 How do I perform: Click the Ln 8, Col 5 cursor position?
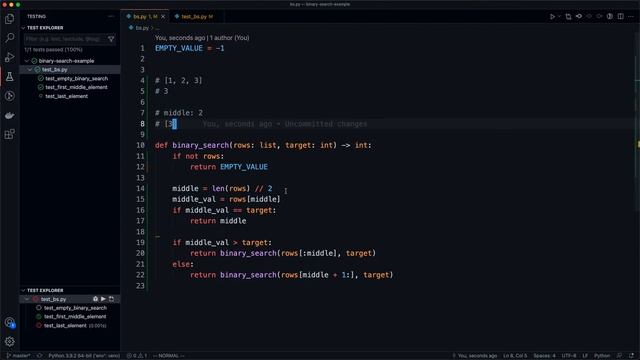tap(515, 356)
